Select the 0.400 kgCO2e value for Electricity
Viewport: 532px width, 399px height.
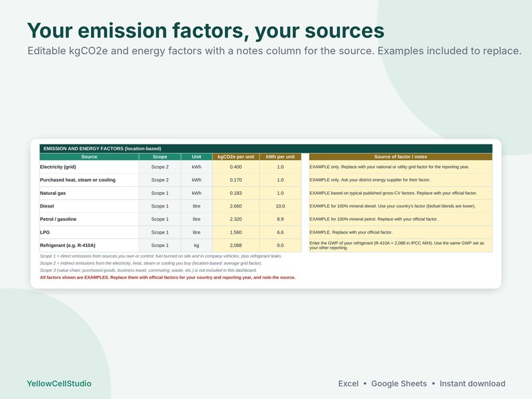[236, 167]
